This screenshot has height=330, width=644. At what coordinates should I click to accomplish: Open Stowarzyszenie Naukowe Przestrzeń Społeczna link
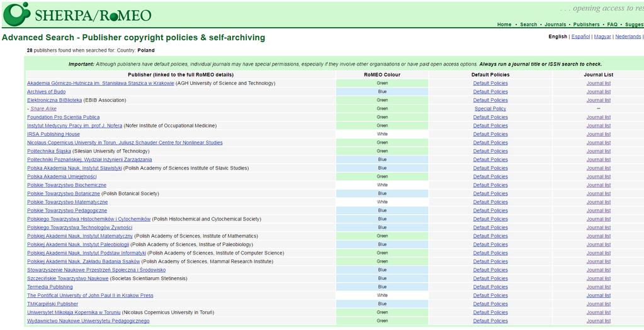tap(96, 270)
